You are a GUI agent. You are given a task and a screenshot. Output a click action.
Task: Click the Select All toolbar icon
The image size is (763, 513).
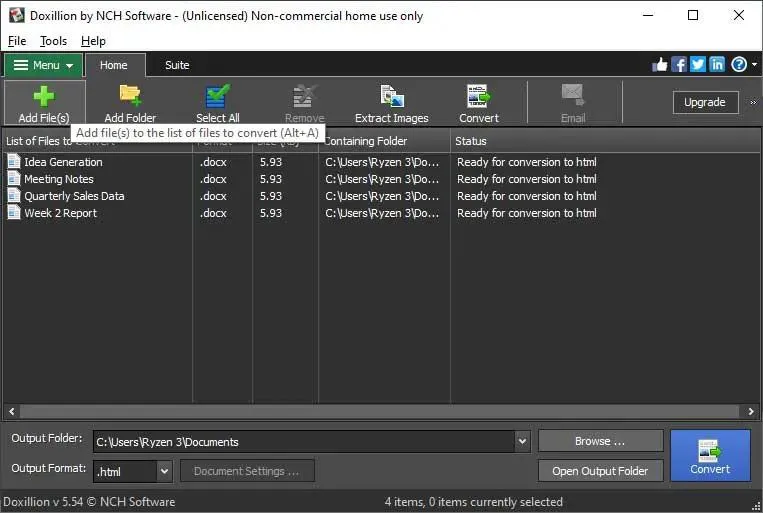click(217, 98)
